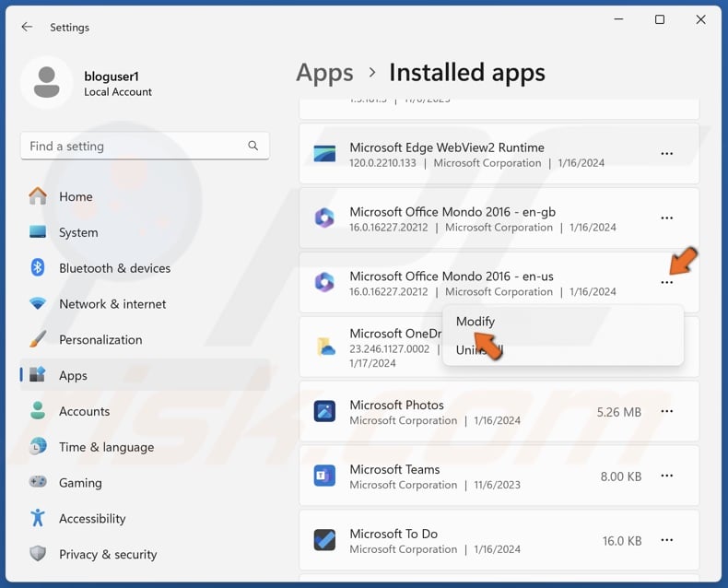Click the Privacy & security shield icon
The image size is (728, 588).
pos(38,553)
